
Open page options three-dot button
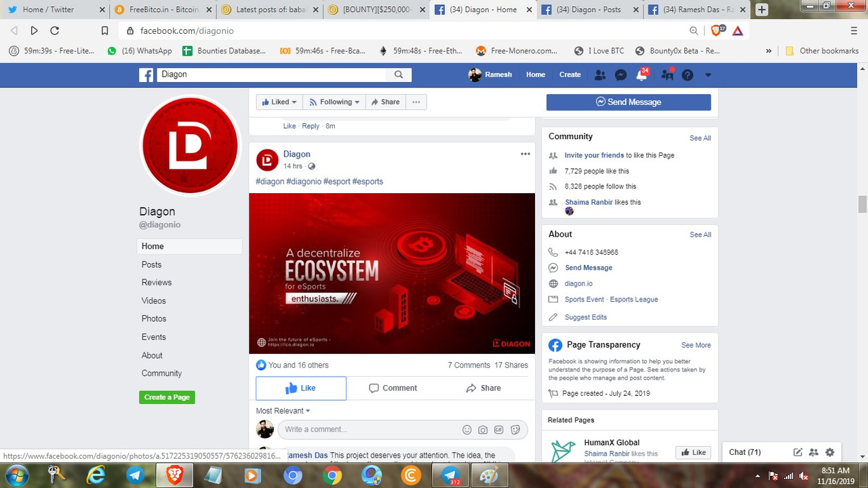(x=416, y=102)
